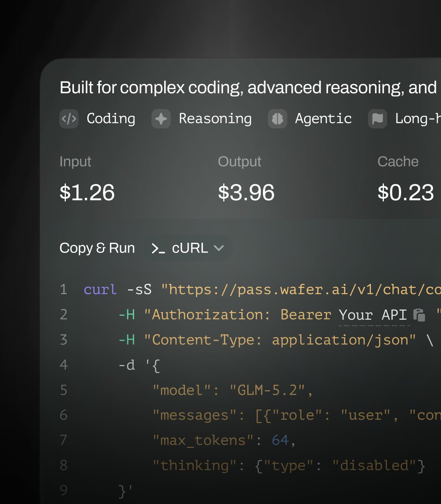The height and width of the screenshot is (504, 441).
Task: Expand the chevron next to cURL
Action: click(x=219, y=248)
